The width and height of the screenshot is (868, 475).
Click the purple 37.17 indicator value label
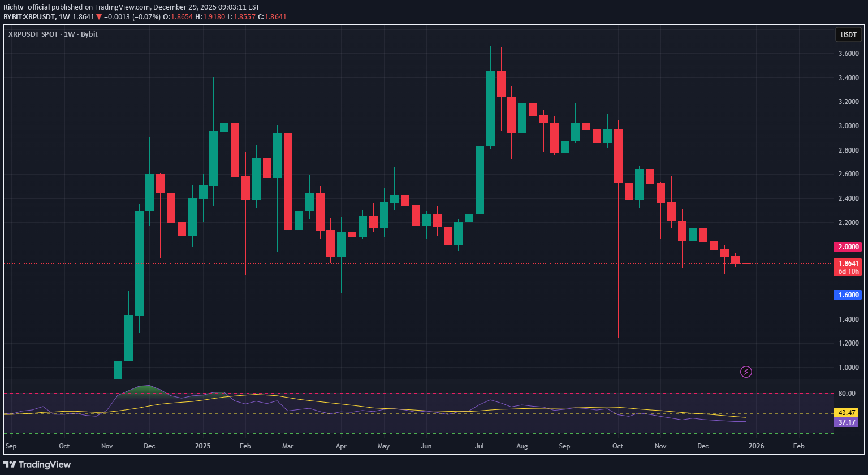[x=848, y=422]
